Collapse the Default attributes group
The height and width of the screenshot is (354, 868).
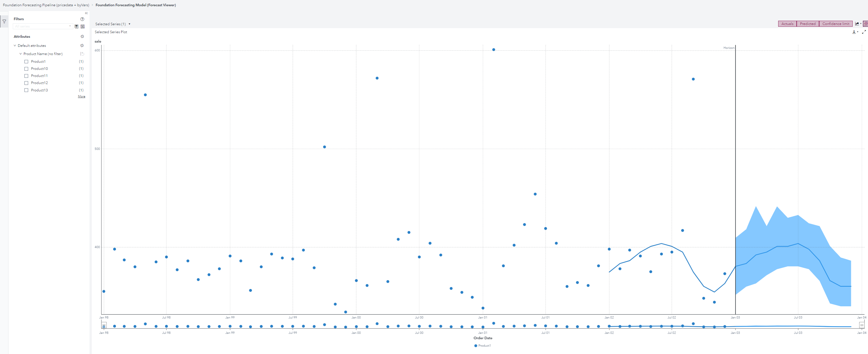(15, 45)
